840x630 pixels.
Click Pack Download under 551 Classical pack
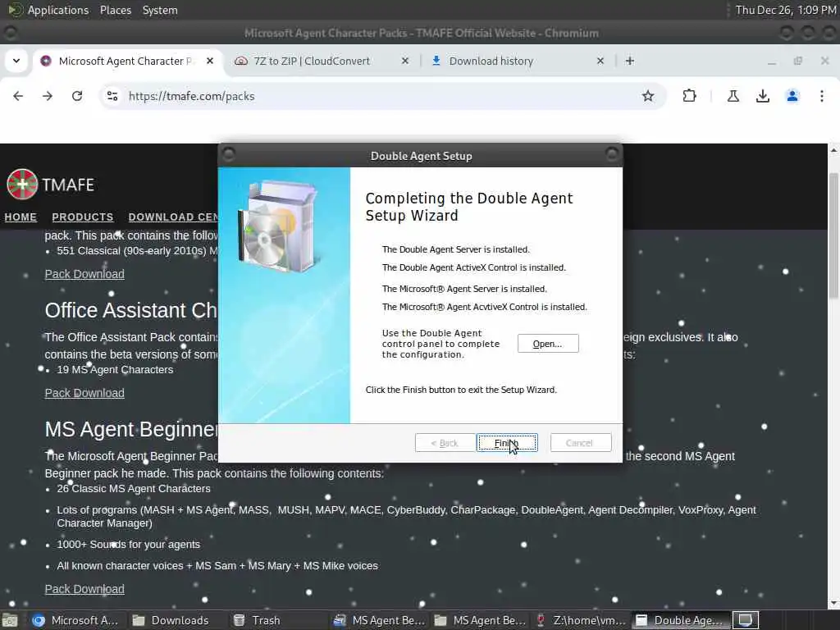pos(84,274)
